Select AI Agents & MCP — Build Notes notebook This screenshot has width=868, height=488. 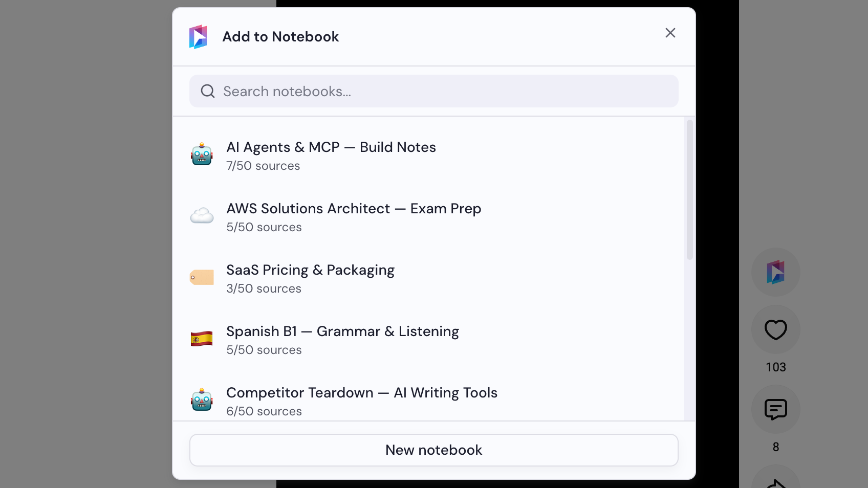[428, 156]
